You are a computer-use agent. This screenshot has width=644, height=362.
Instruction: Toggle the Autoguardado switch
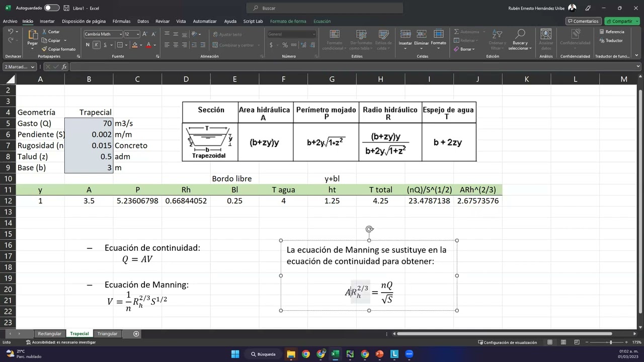pyautogui.click(x=51, y=8)
